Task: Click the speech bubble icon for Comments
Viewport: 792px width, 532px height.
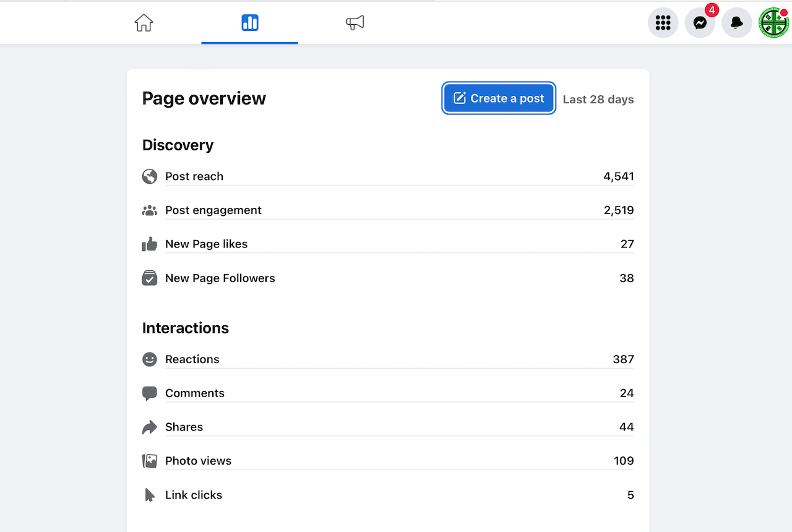Action: pos(150,393)
